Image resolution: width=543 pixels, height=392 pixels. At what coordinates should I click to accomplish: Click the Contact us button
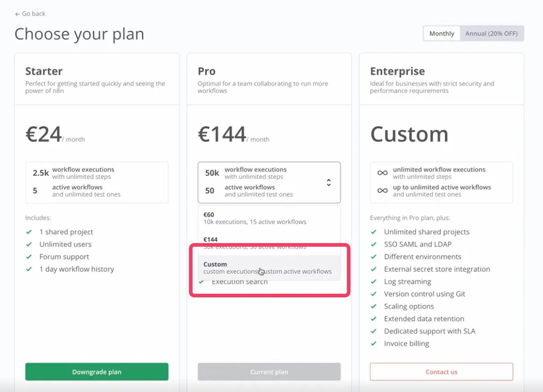tap(441, 371)
